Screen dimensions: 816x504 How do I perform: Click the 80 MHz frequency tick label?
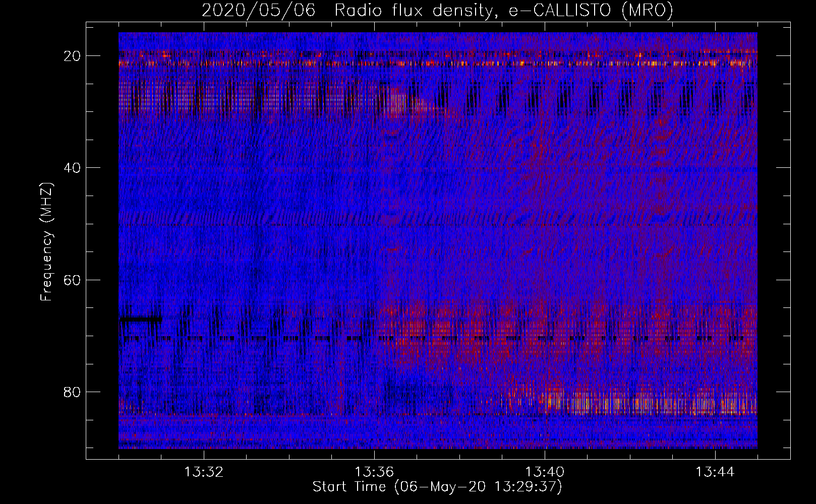pos(73,392)
